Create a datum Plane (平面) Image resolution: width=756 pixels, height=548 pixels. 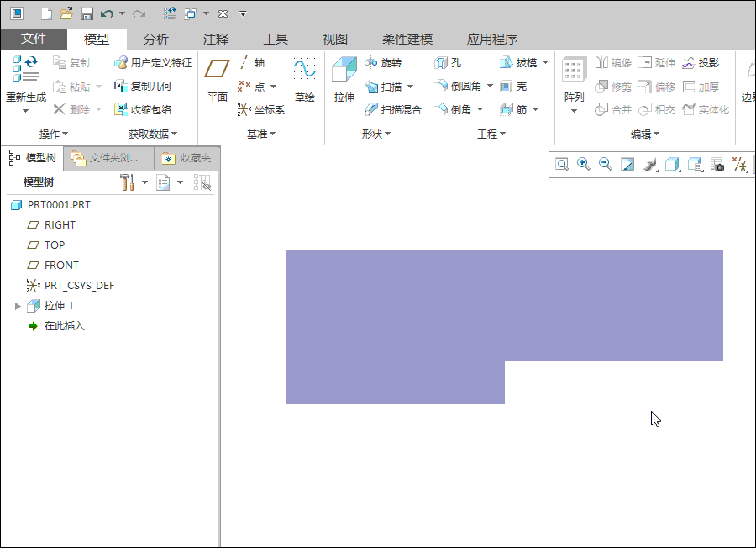217,79
